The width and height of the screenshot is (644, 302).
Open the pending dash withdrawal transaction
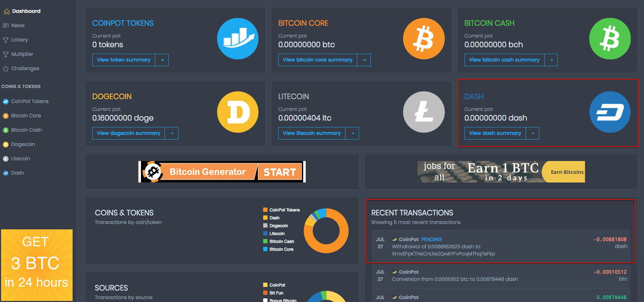tap(501, 247)
